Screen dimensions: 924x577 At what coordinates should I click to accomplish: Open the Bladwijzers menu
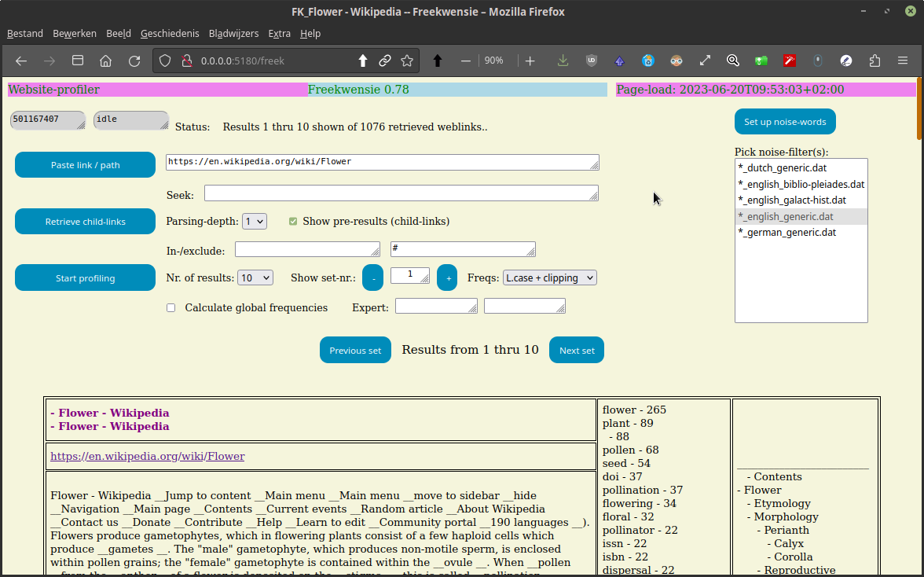pyautogui.click(x=233, y=34)
